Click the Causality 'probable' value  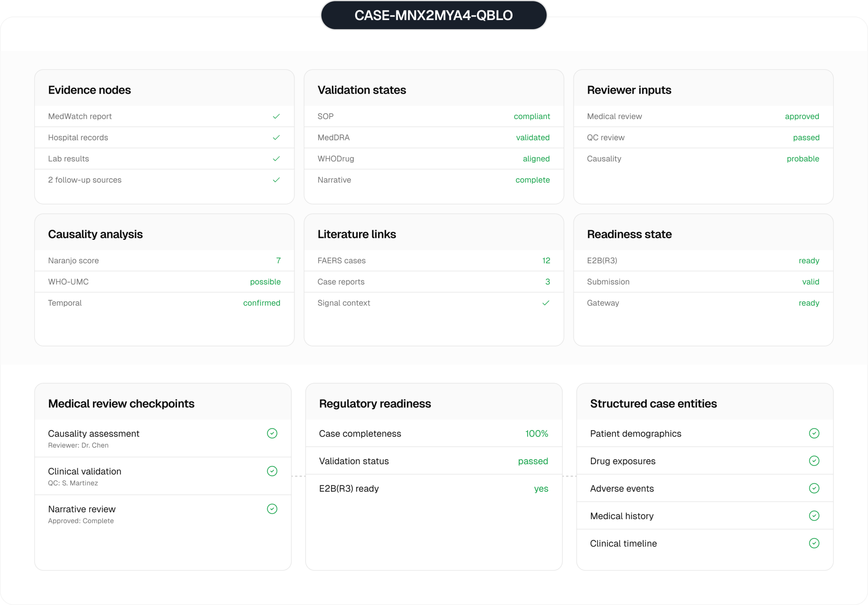point(803,159)
